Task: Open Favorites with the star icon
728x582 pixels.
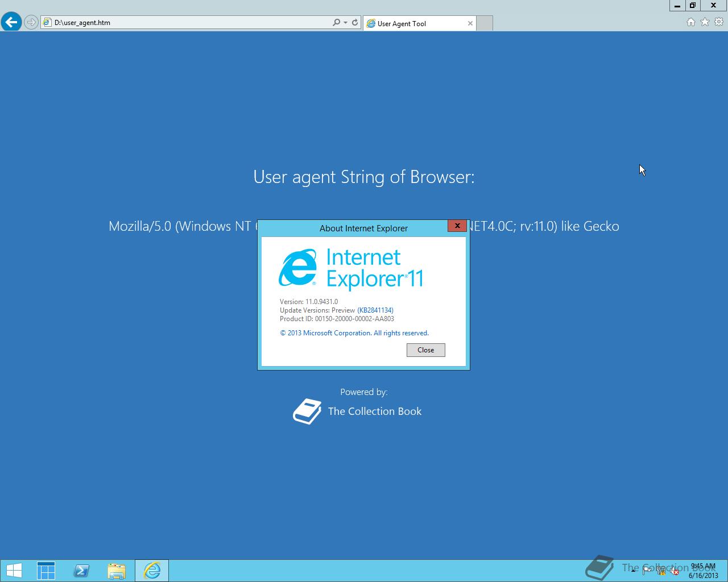Action: [705, 22]
